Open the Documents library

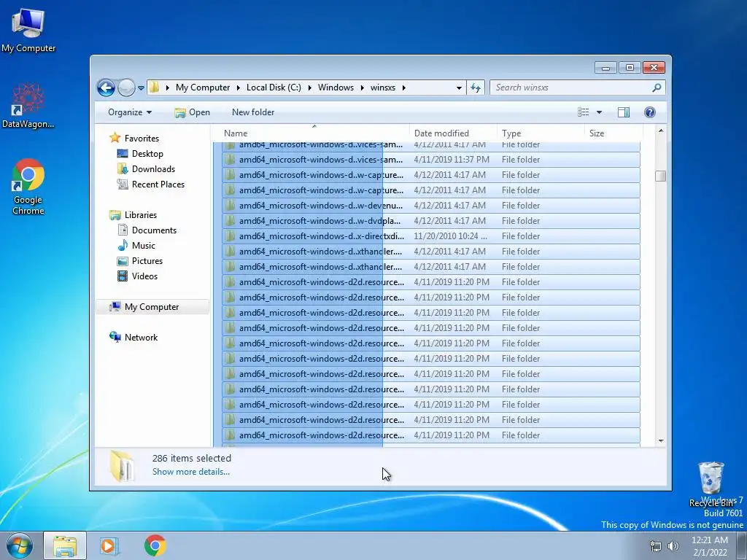click(154, 230)
